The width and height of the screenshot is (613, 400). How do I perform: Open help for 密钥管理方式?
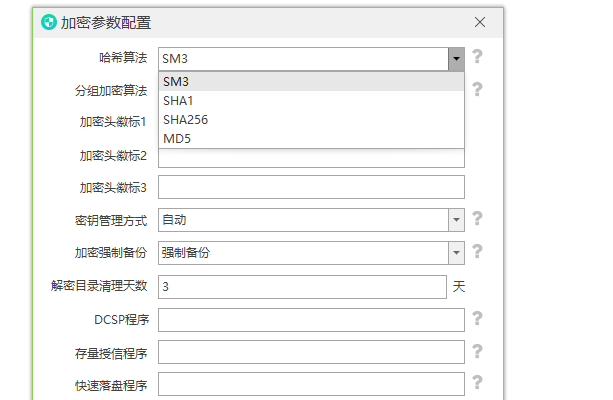tap(478, 219)
